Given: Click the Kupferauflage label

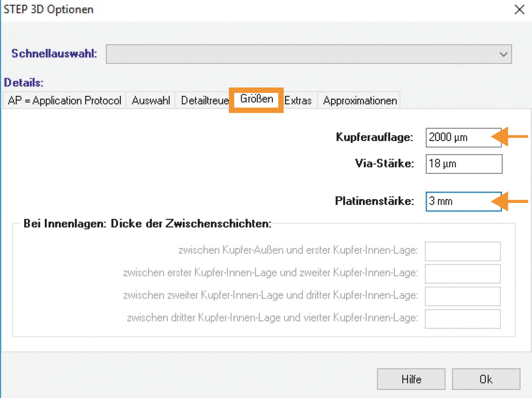Looking at the screenshot, I should click(374, 137).
